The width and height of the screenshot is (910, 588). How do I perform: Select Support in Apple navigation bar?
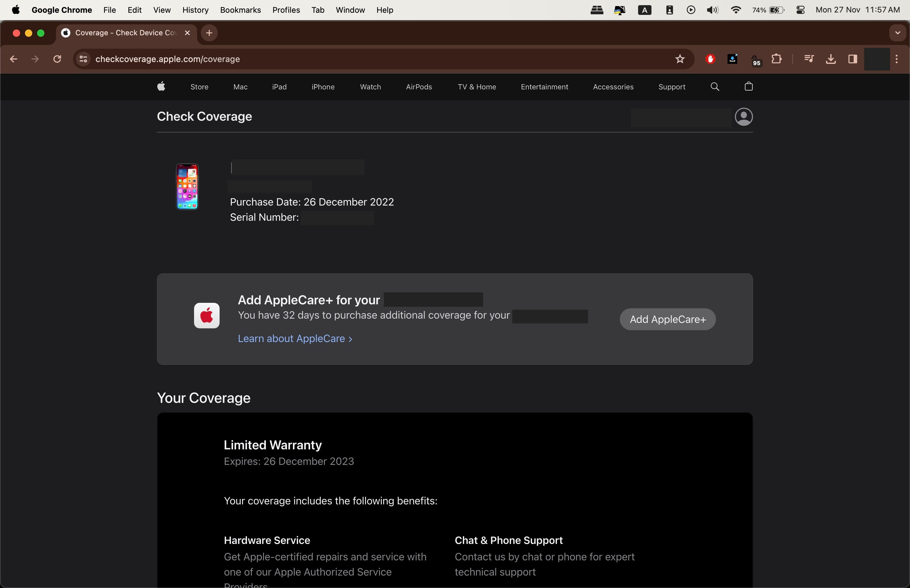click(x=671, y=87)
